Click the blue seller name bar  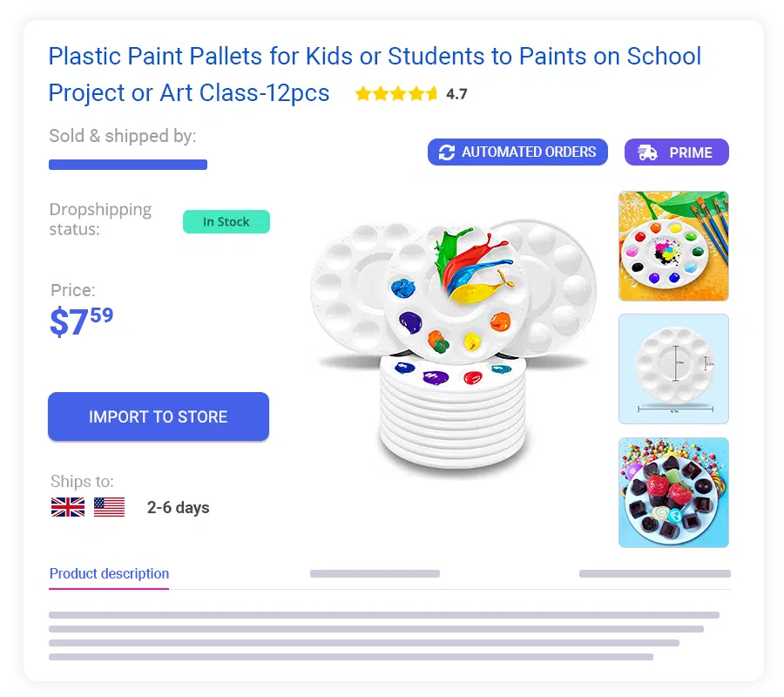(x=128, y=165)
